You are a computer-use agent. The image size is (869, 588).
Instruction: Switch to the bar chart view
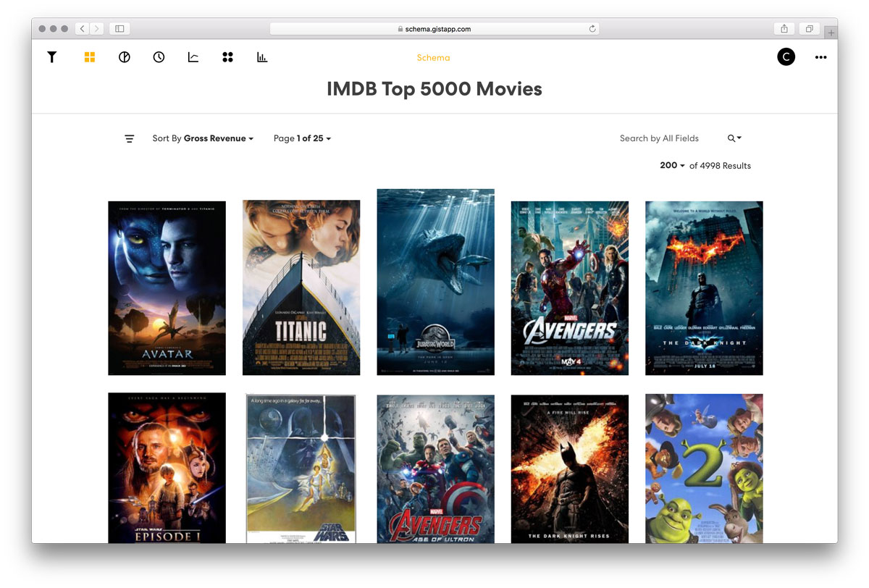pyautogui.click(x=262, y=57)
